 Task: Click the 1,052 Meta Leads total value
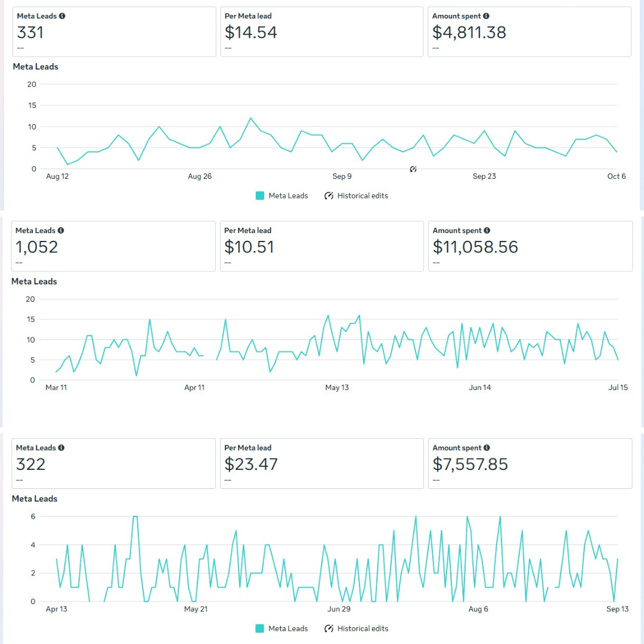click(37, 247)
